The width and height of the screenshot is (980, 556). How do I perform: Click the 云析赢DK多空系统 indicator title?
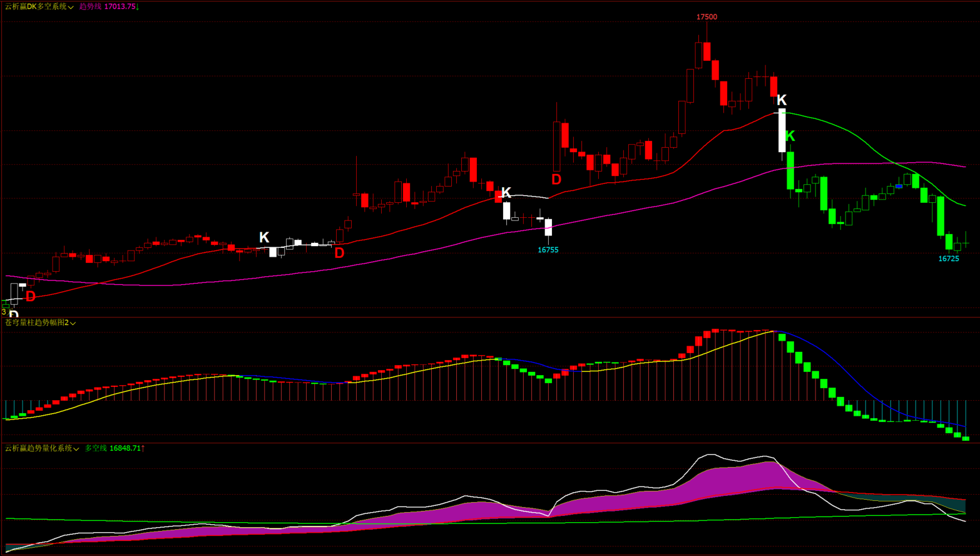click(36, 6)
